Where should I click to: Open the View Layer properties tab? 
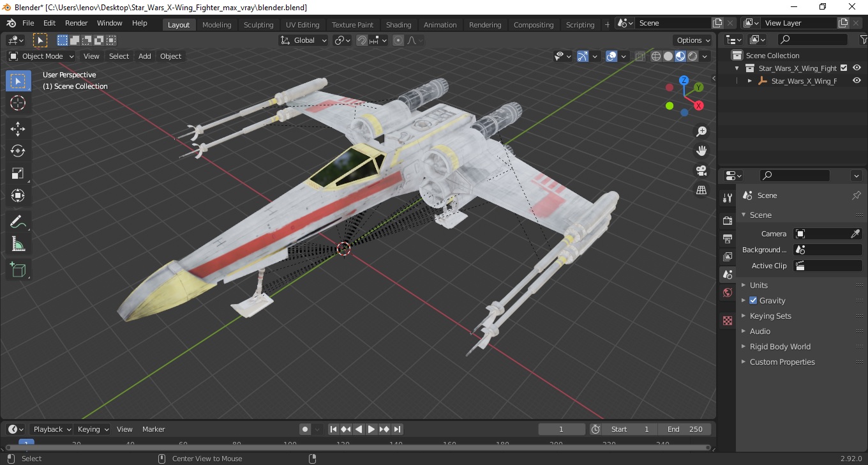[728, 256]
